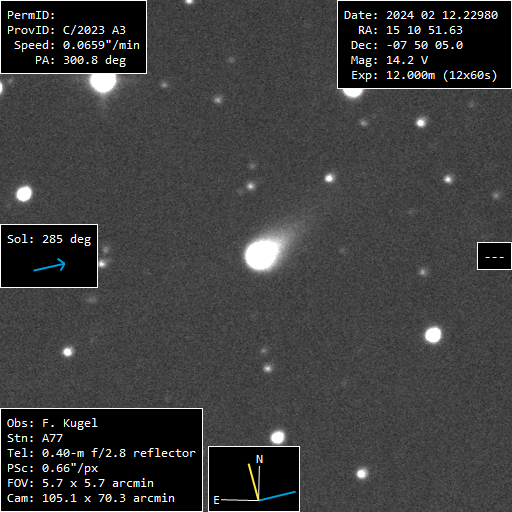Click the E label on the compass

pos(216,500)
